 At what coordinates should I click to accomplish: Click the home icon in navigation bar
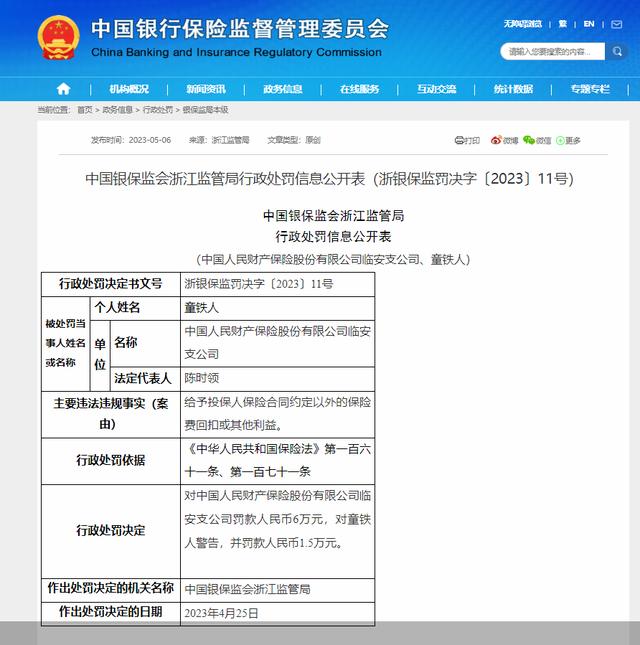[x=63, y=89]
